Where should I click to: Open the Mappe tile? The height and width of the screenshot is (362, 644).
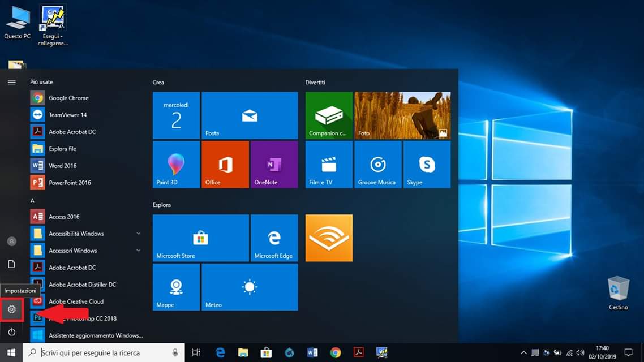pyautogui.click(x=176, y=287)
